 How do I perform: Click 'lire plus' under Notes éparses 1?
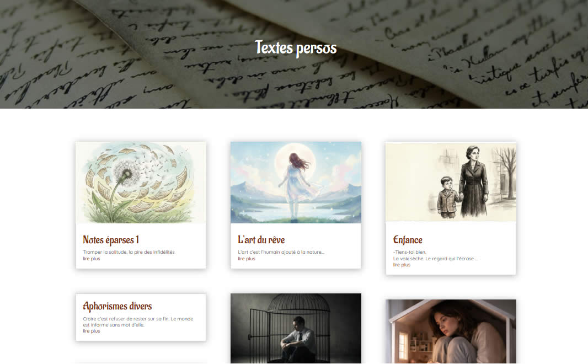coord(92,259)
